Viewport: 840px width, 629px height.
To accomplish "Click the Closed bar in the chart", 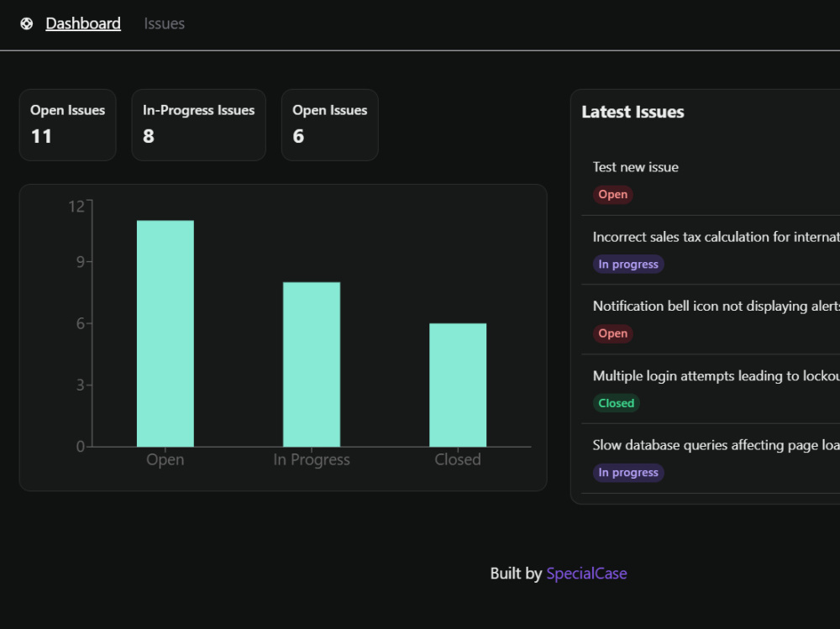I will 458,382.
